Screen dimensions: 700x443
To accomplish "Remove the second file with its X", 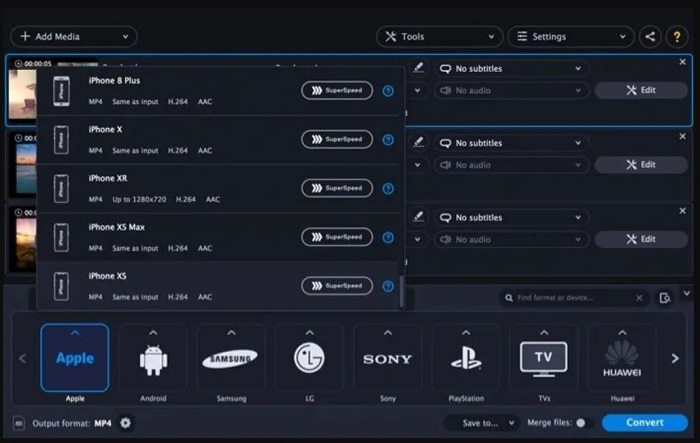I will (682, 136).
